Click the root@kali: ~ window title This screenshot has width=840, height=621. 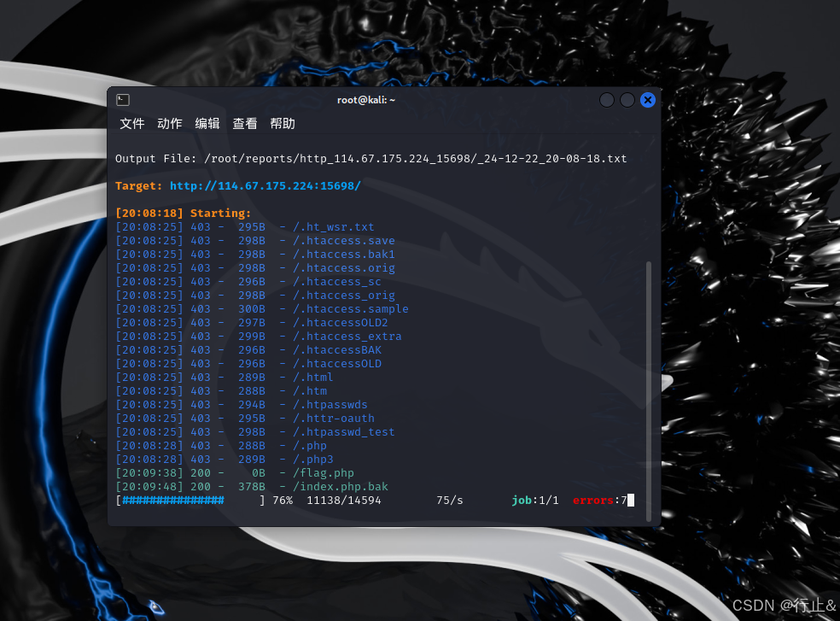[x=366, y=100]
